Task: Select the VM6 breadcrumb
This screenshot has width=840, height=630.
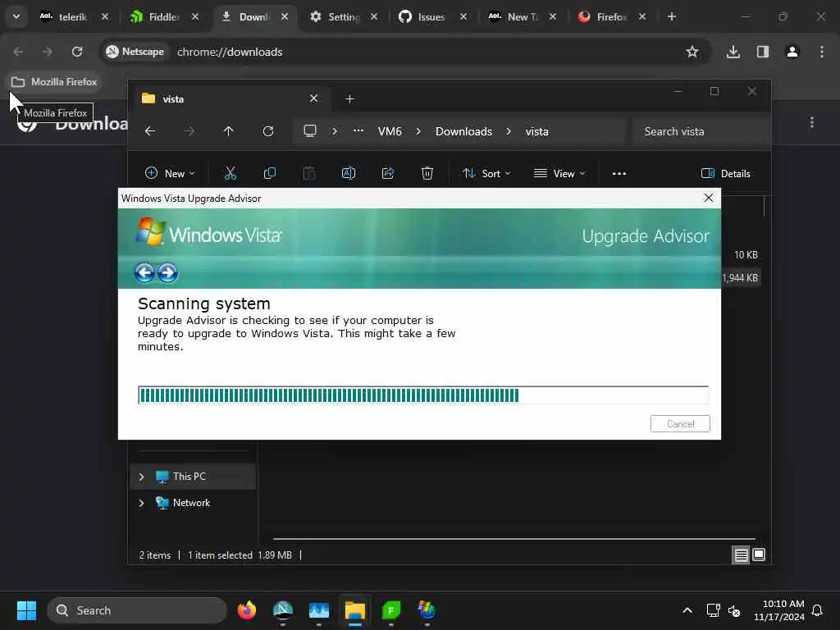Action: pos(390,131)
